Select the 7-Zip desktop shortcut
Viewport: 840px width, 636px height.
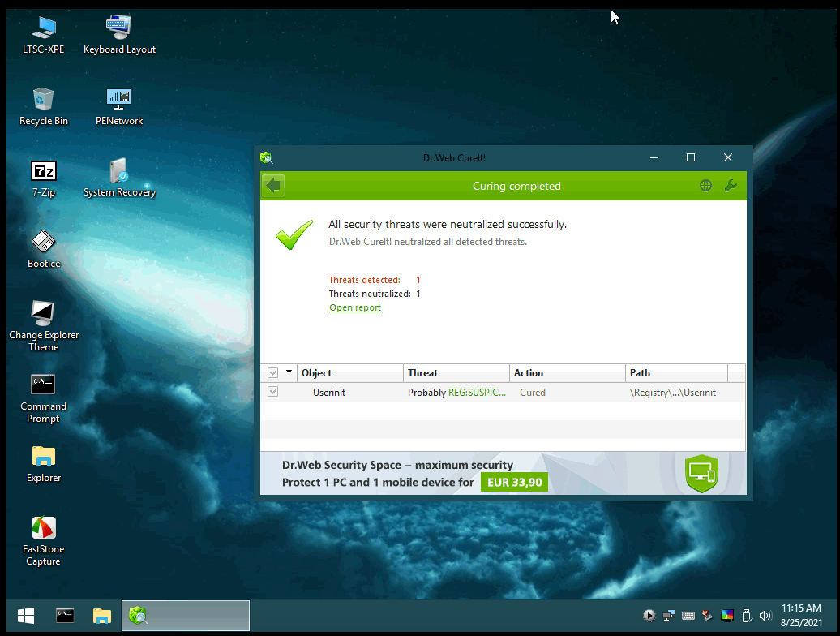44,178
